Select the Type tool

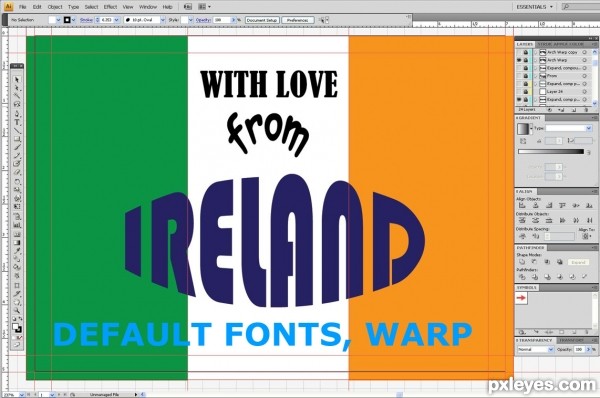coord(16,122)
